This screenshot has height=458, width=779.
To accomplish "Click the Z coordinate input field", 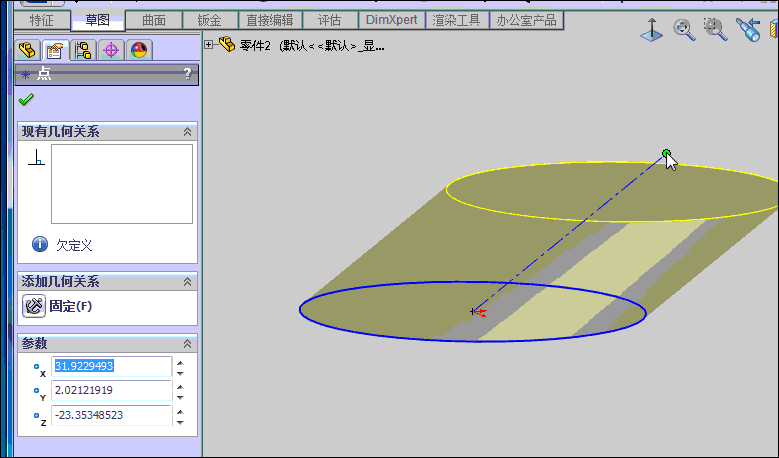I will coord(111,415).
